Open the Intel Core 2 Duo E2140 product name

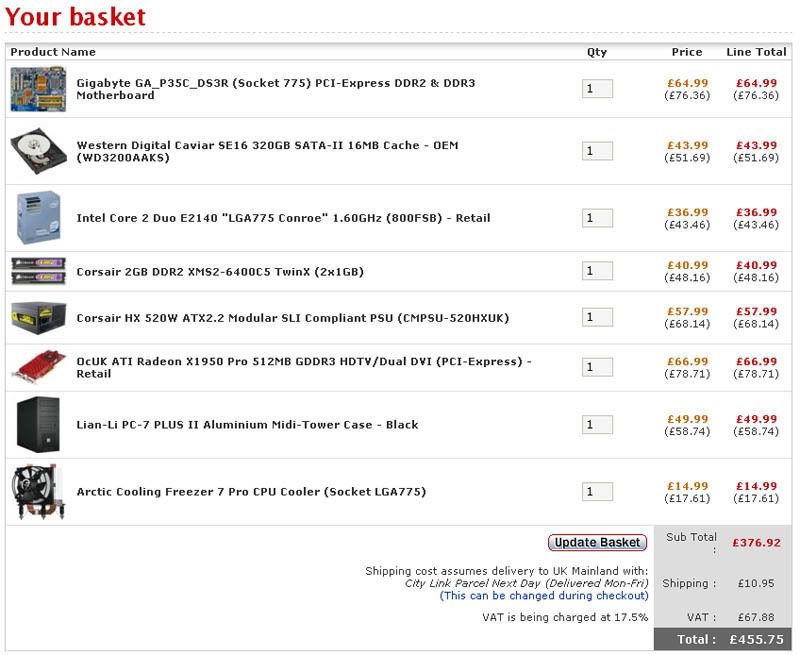tap(283, 218)
